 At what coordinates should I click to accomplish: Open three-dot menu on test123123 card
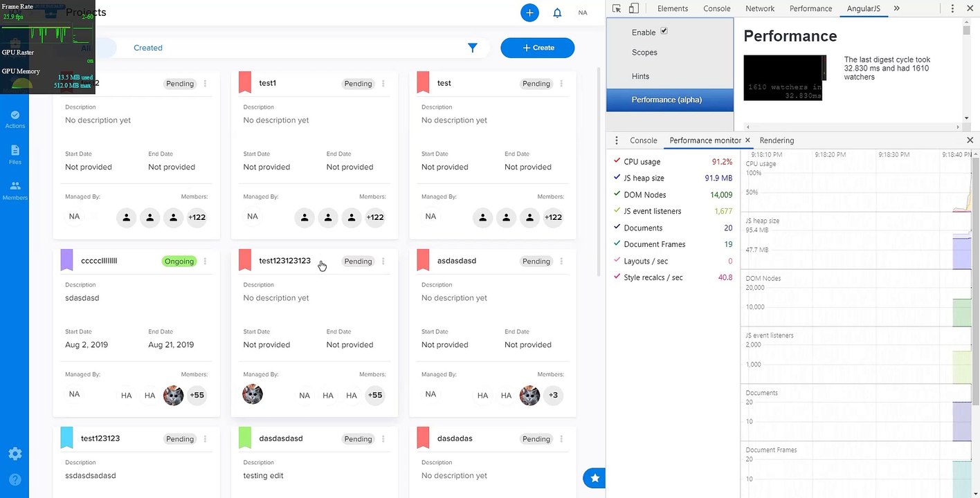[206, 439]
